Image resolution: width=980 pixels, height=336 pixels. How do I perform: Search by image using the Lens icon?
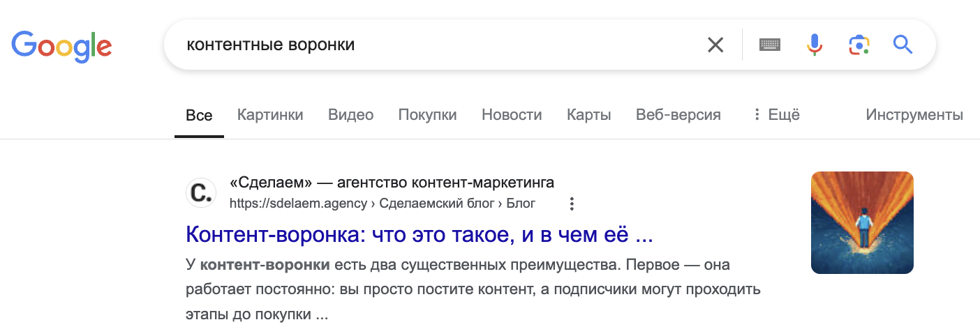coord(859,45)
